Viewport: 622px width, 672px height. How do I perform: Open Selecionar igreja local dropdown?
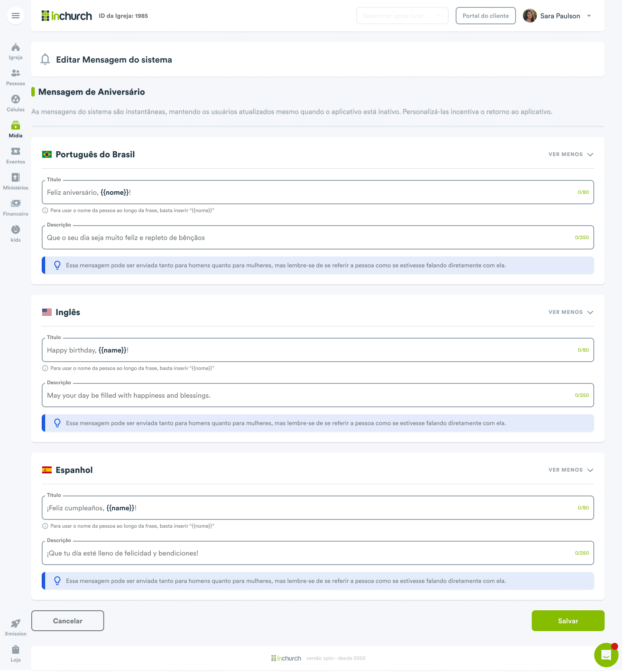tap(402, 16)
